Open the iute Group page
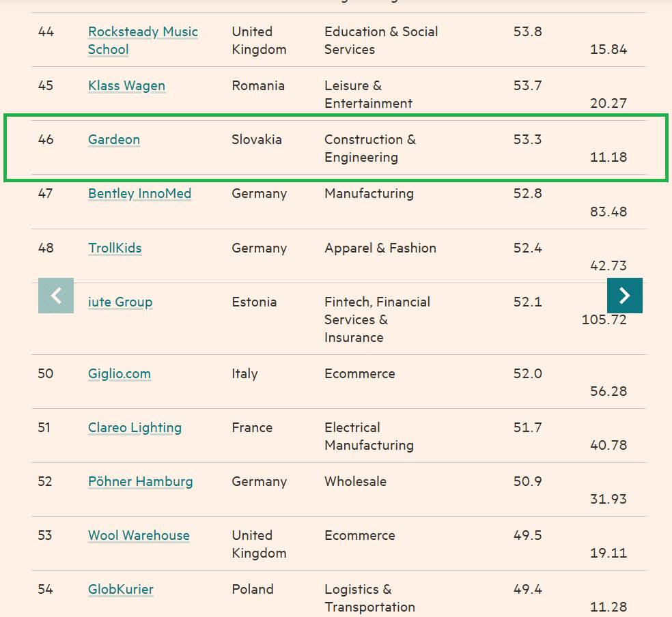672x617 pixels. coord(120,302)
